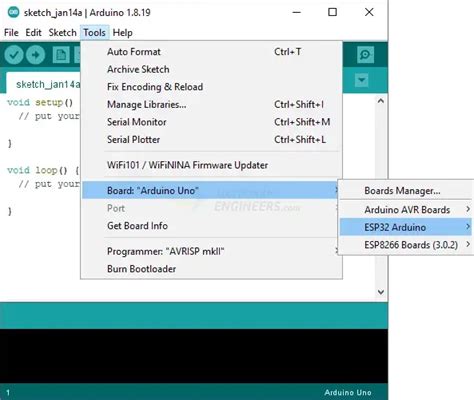474x400 pixels.
Task: Select Fix Encoding & Reload
Action: tap(211, 87)
